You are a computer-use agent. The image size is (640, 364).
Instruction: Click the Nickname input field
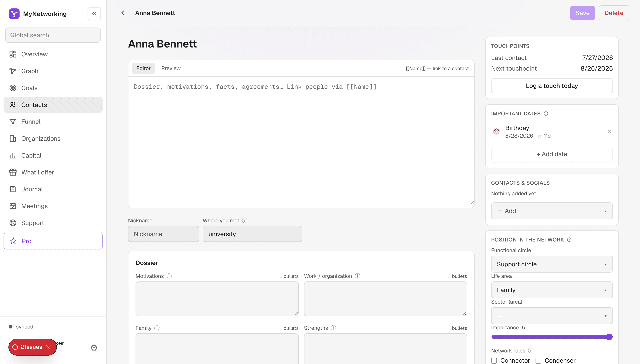(x=163, y=234)
